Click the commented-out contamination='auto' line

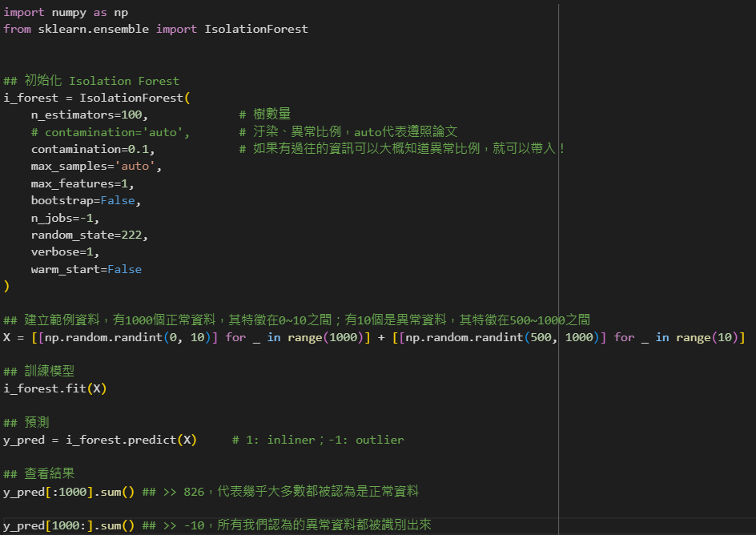pos(111,132)
